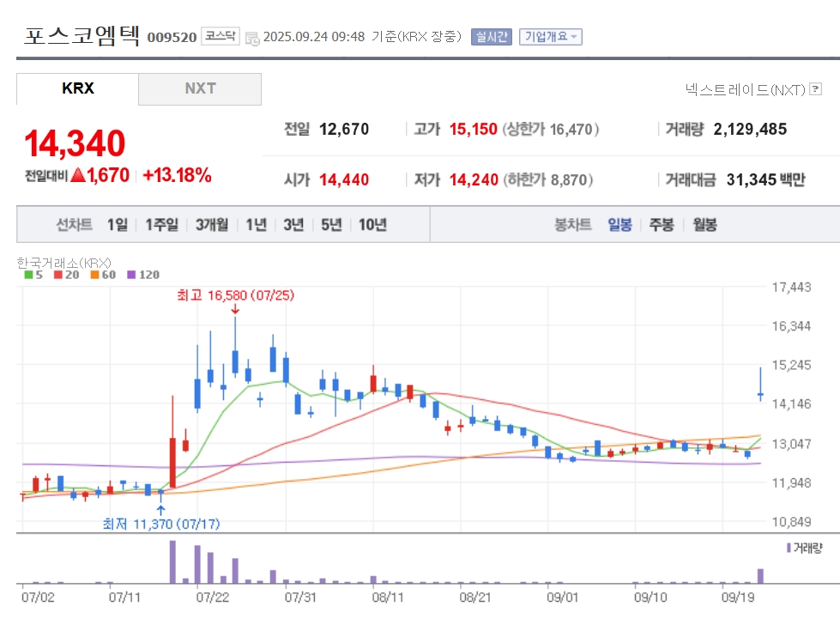Click the 최고 16,580 (07/25) chart label
This screenshot has height=619, width=840.
pyautogui.click(x=236, y=295)
